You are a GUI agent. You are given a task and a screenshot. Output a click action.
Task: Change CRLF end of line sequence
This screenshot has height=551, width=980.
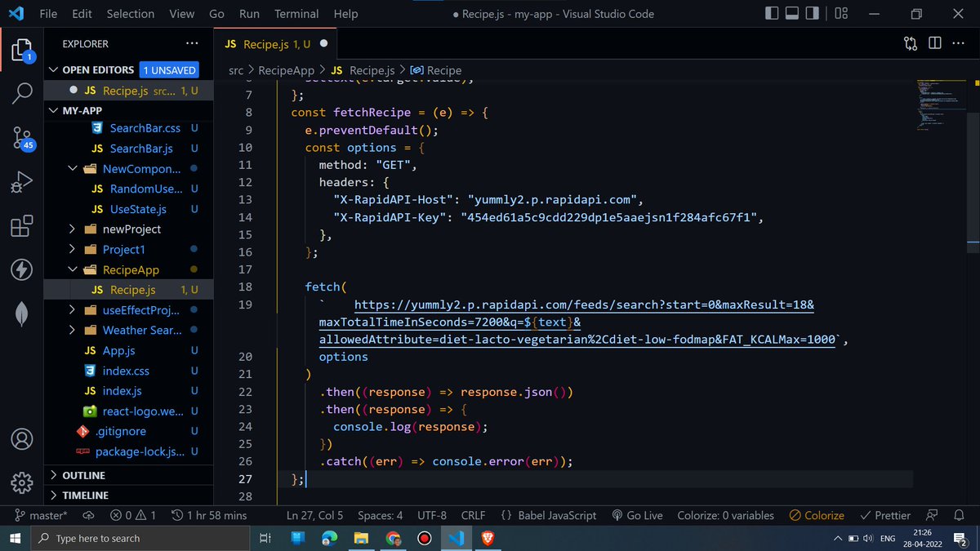[x=473, y=515]
